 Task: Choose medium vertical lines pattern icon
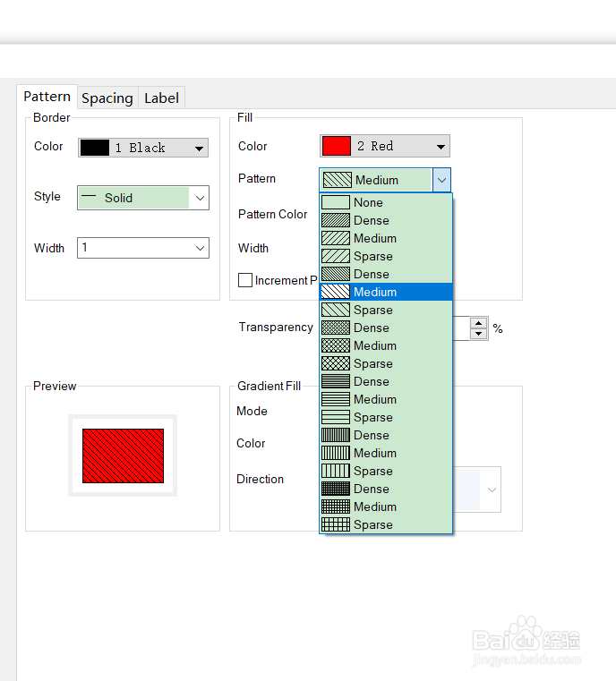click(336, 453)
